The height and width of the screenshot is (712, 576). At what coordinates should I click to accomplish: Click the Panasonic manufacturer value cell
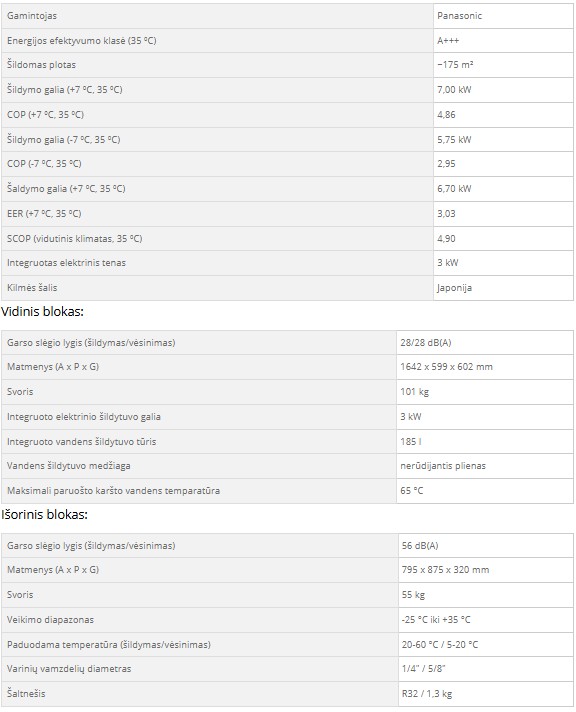click(503, 16)
